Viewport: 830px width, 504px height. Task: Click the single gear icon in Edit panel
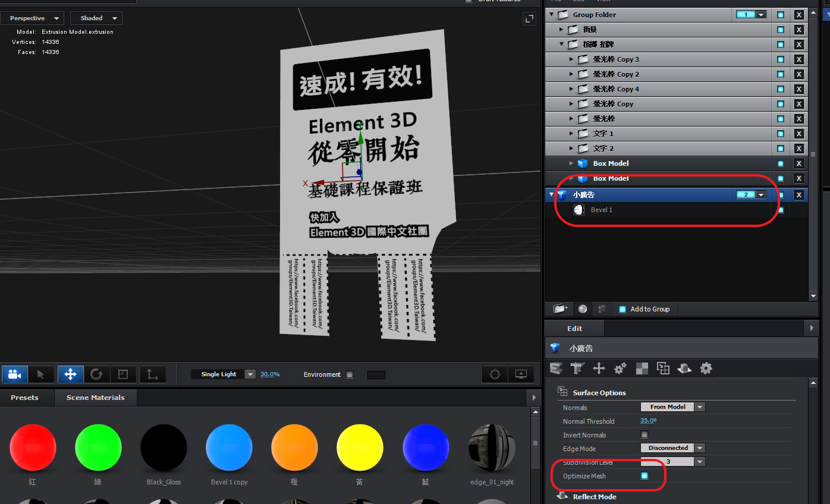[706, 368]
